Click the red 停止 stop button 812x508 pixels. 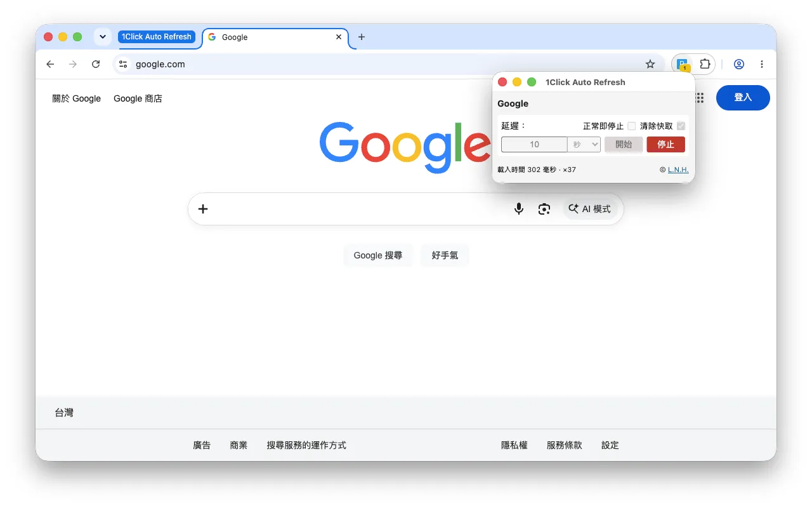[x=666, y=145]
